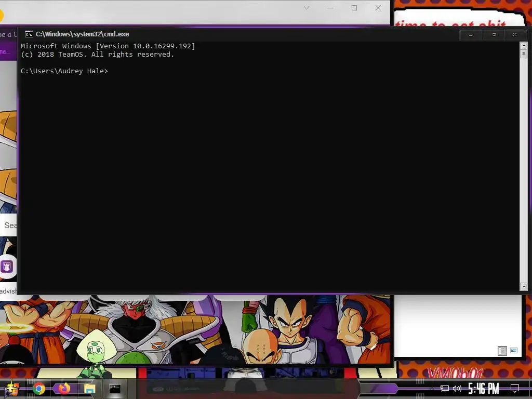Select the Command Prompt taskbar icon
532x399 pixels.
point(115,389)
